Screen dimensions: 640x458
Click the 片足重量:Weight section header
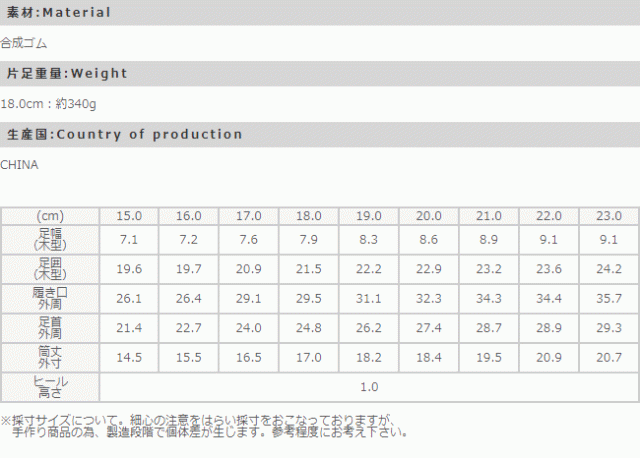point(68,74)
